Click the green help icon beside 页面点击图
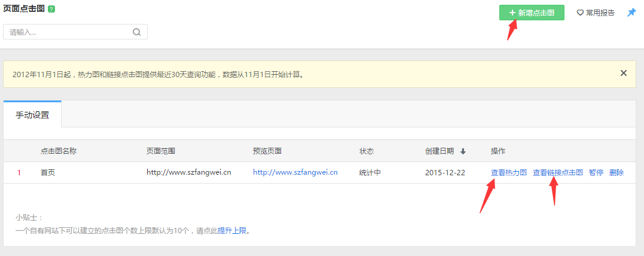The image size is (644, 256). click(x=51, y=10)
